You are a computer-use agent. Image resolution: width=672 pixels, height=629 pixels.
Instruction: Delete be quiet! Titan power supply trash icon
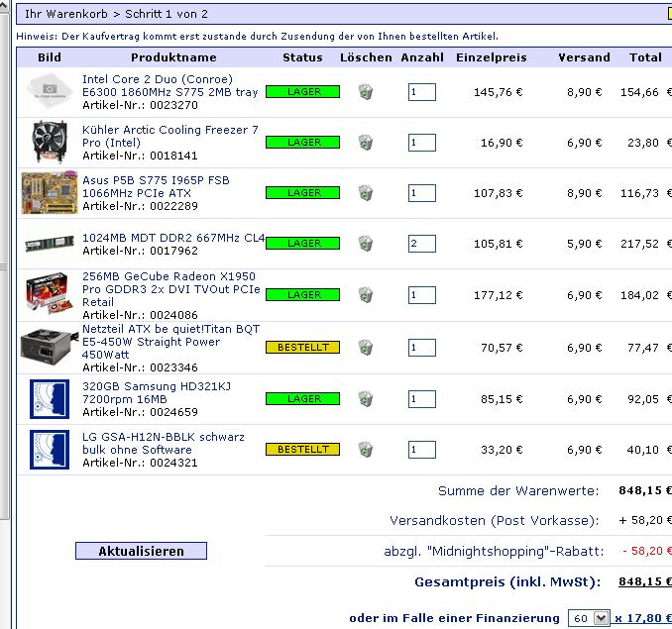tap(366, 348)
